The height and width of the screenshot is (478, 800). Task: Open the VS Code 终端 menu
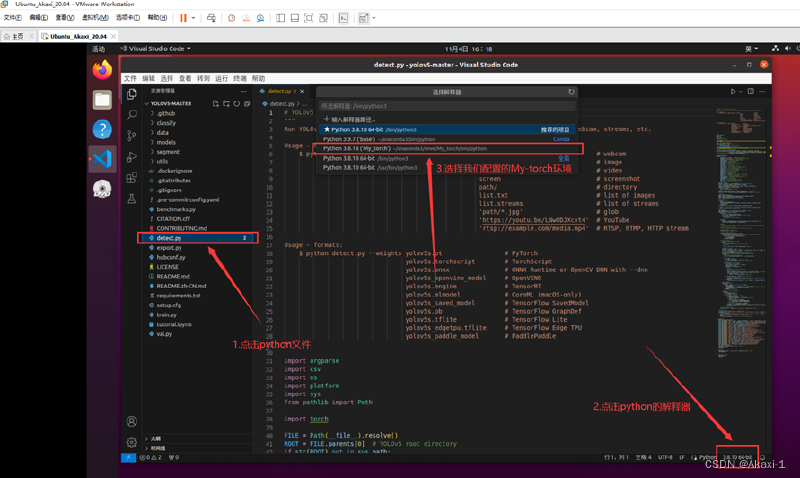(240, 79)
